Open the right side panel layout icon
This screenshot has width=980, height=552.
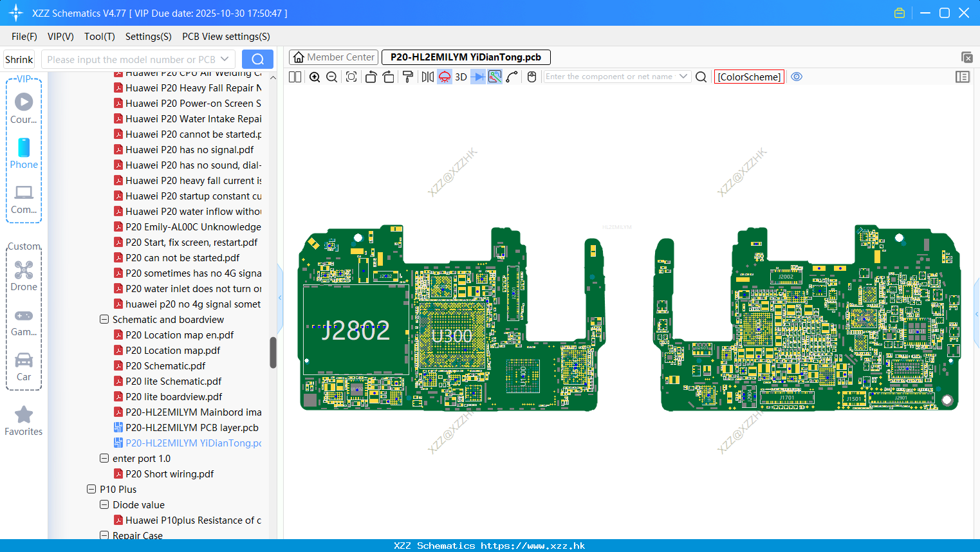click(963, 77)
